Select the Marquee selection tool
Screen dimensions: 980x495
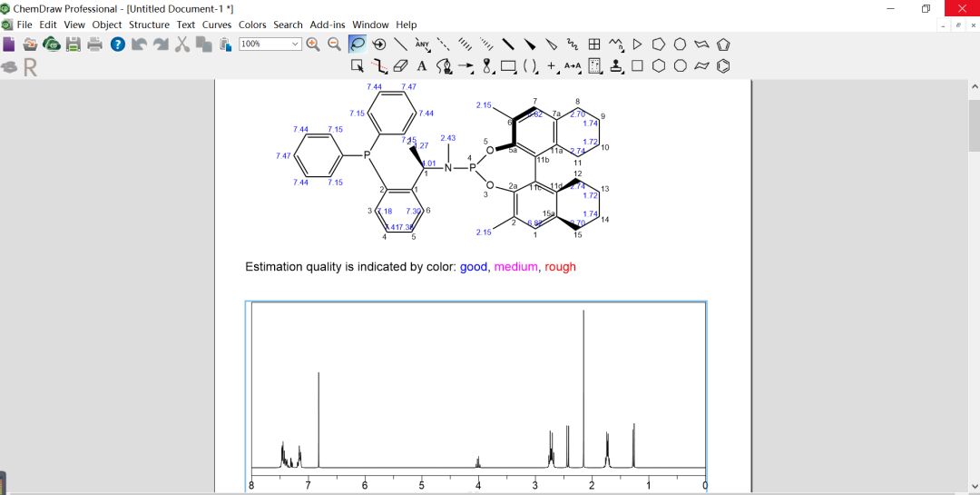tap(358, 65)
